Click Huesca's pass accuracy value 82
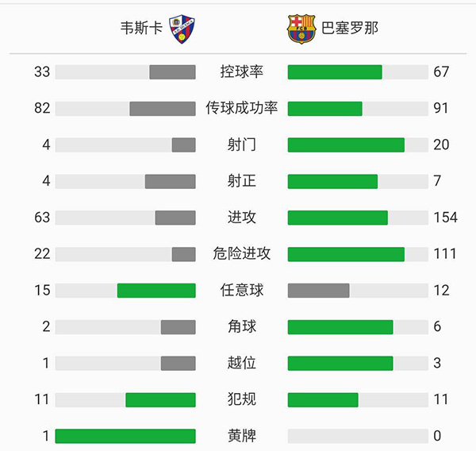Image resolution: width=476 pixels, height=451 pixels. (42, 108)
